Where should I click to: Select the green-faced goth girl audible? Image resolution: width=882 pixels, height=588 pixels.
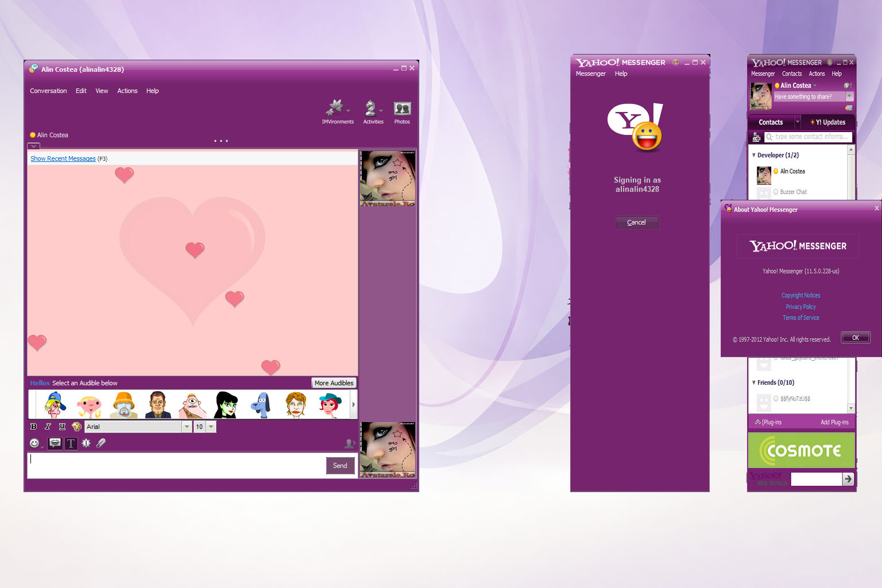226,404
